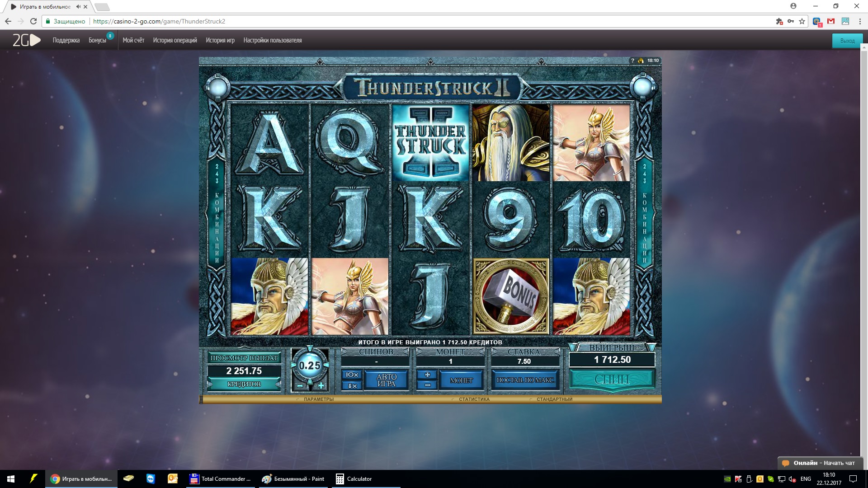
Task: Decrease coin value with minus icon
Action: click(x=300, y=386)
